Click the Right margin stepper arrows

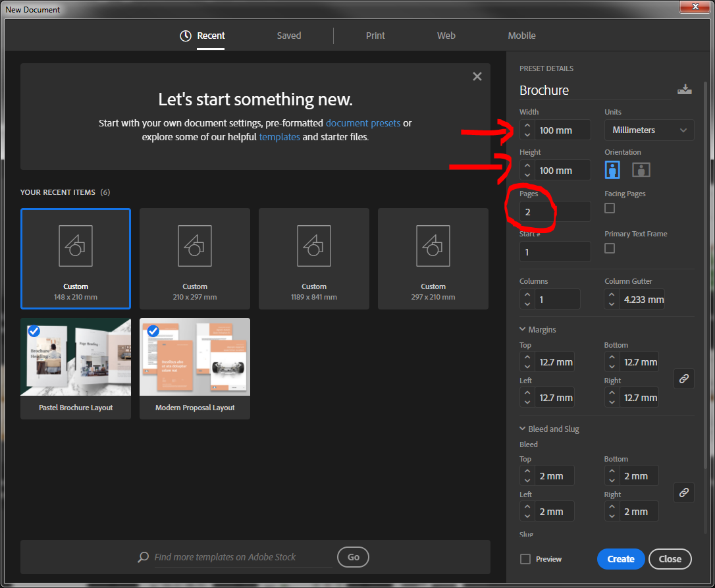612,397
